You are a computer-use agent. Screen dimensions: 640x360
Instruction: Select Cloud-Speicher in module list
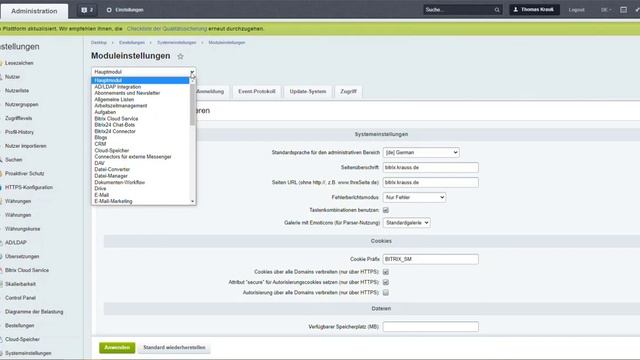click(111, 151)
